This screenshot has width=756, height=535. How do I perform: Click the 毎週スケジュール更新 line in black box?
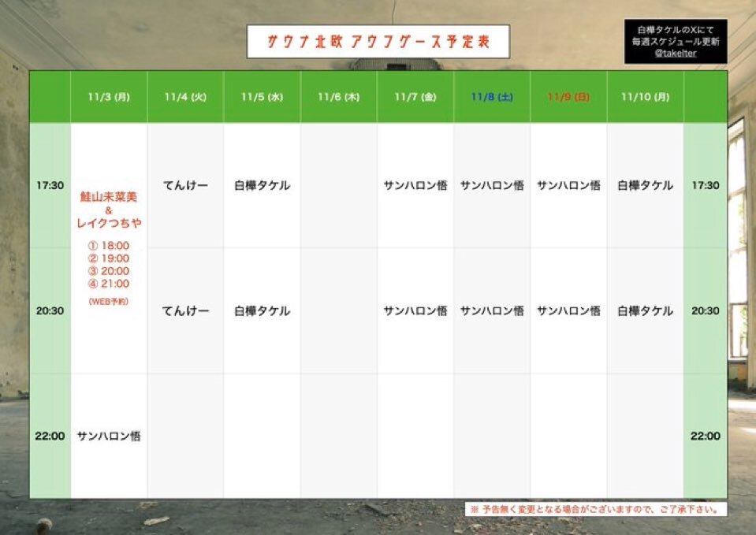[x=675, y=42]
